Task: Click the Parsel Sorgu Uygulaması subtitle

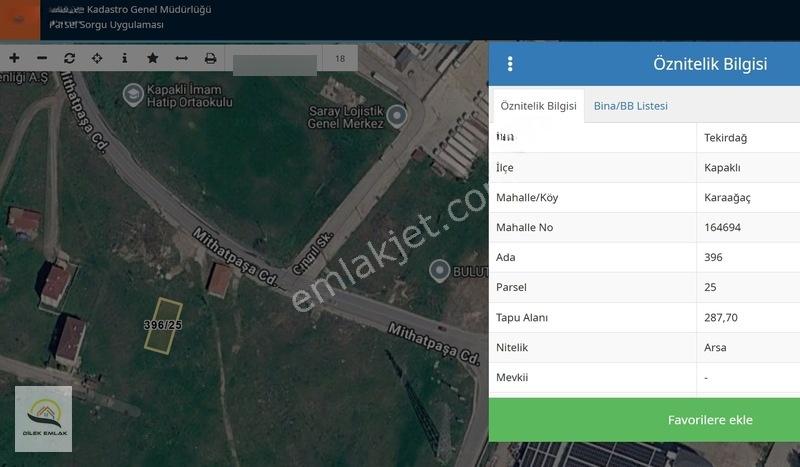Action: click(107, 24)
